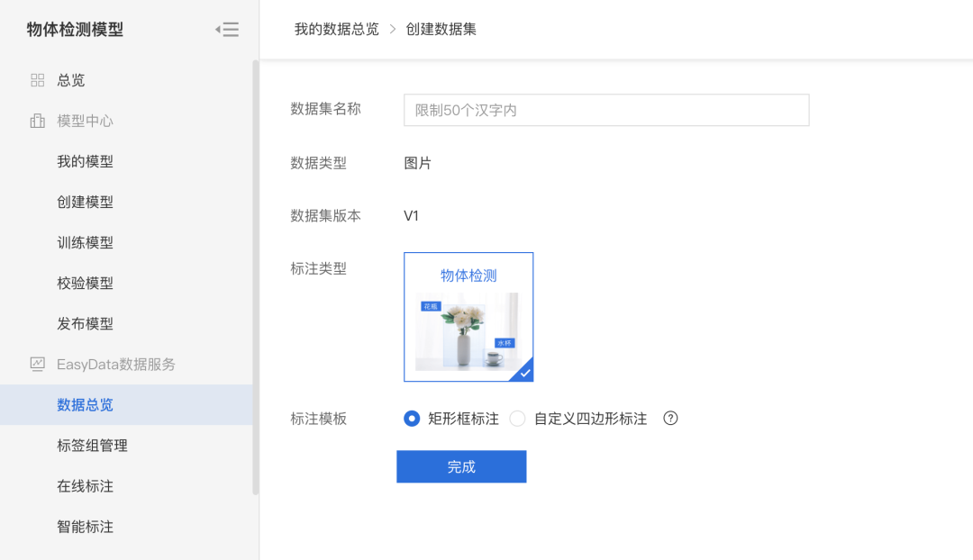Click the 总览 grid icon
Viewport: 973px width, 560px height.
(37, 79)
